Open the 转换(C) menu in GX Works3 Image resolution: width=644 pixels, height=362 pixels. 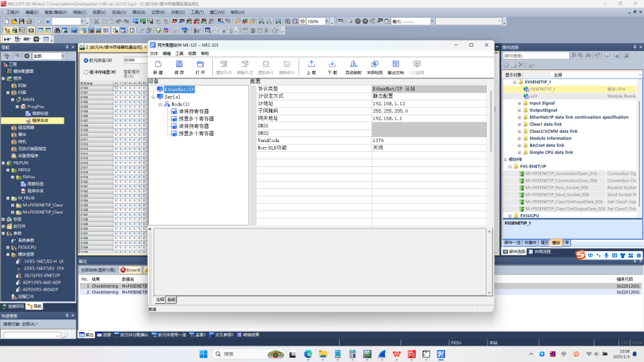coord(80,12)
